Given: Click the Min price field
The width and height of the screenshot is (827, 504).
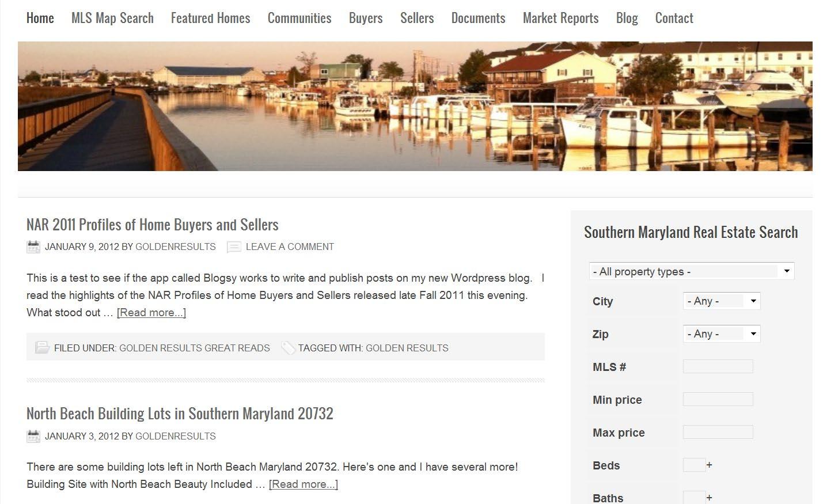Looking at the screenshot, I should pos(718,399).
